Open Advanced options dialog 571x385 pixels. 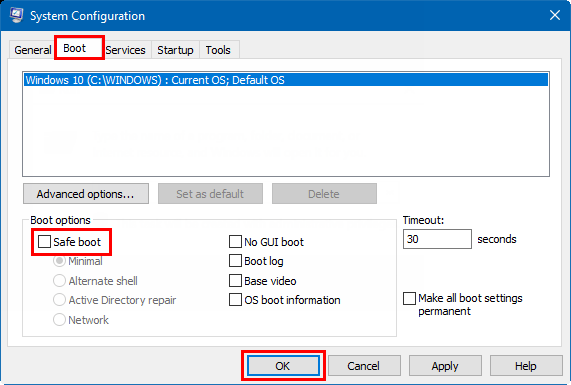point(86,193)
